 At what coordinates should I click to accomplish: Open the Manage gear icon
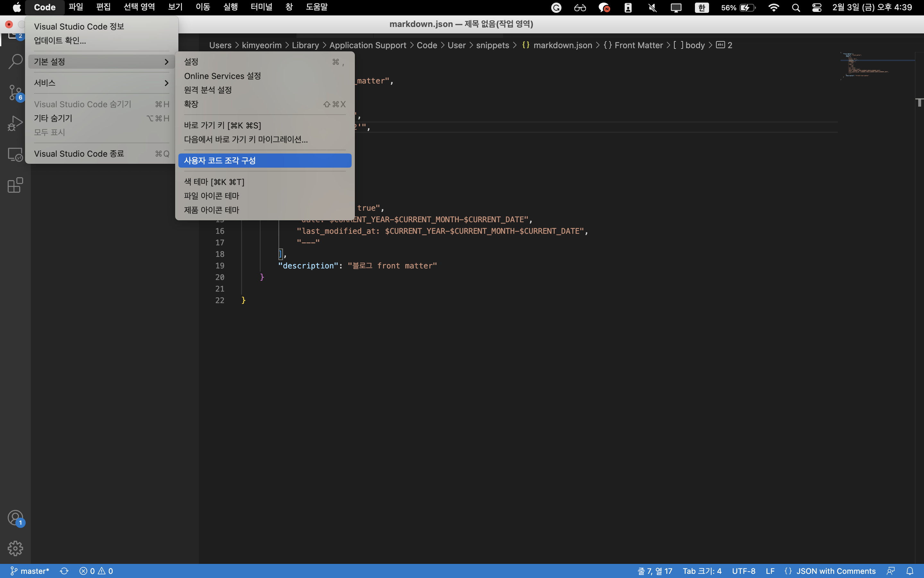(x=15, y=548)
